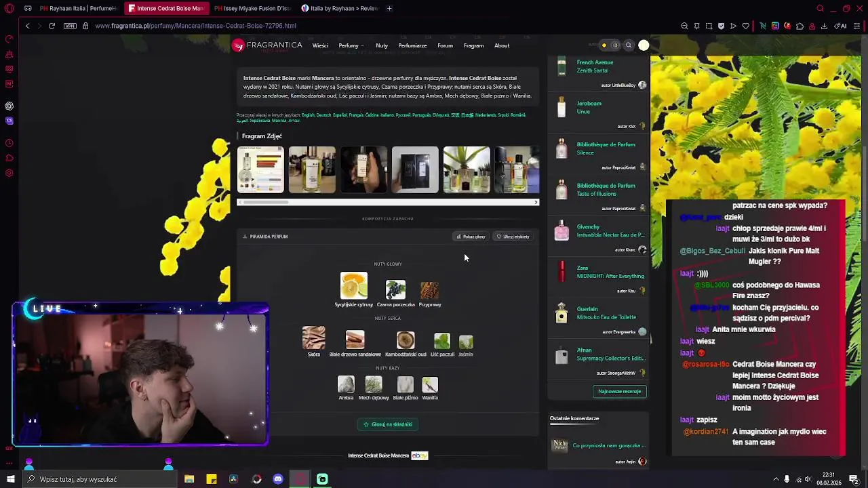Click the Najnowsze recenzje button
Viewport: 868px width, 488px height.
619,391
